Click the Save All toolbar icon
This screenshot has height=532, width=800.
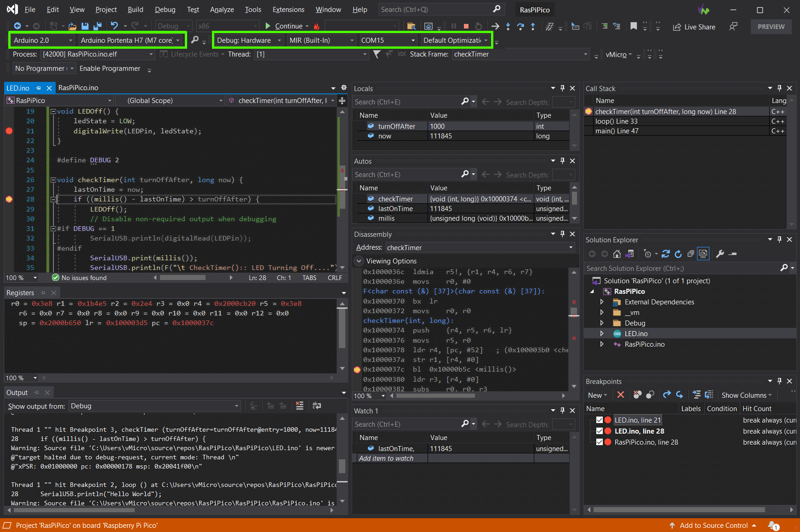[x=97, y=26]
